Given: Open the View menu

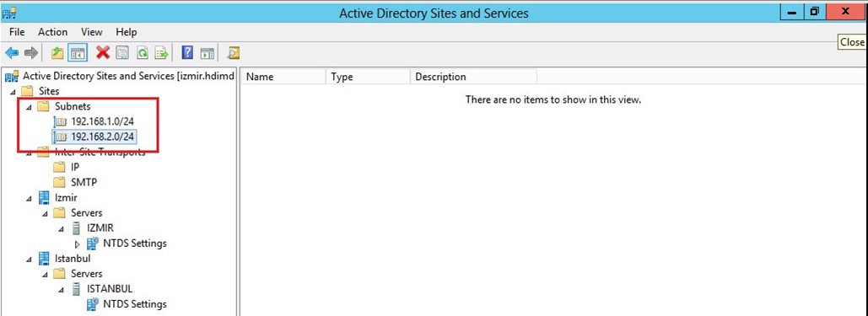Looking at the screenshot, I should (92, 32).
